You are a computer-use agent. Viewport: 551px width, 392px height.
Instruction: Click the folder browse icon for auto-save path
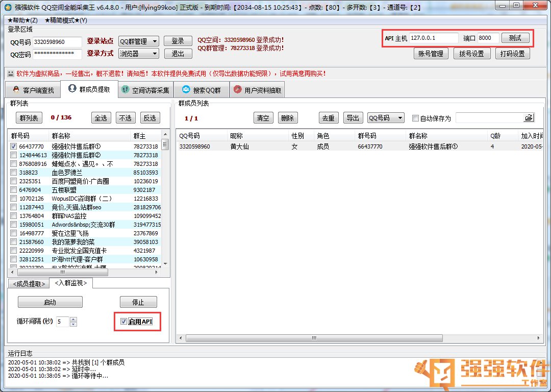(529, 118)
